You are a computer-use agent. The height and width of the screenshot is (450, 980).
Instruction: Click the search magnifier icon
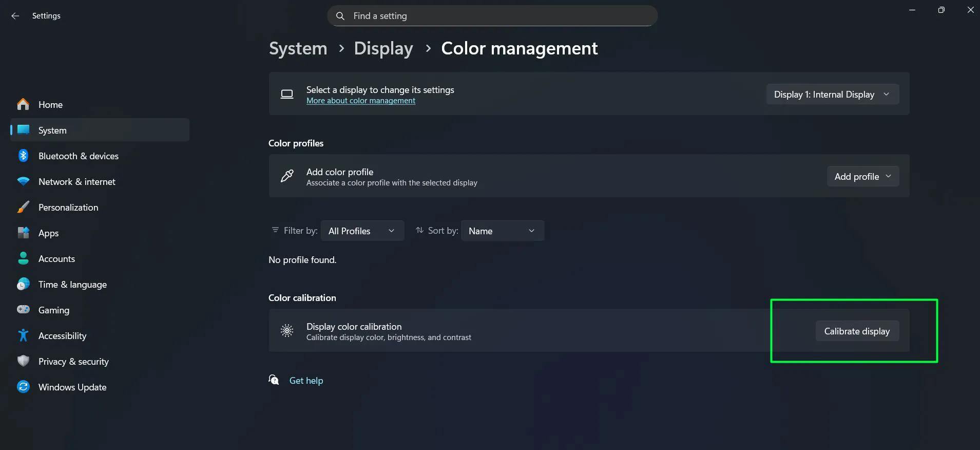click(x=340, y=16)
